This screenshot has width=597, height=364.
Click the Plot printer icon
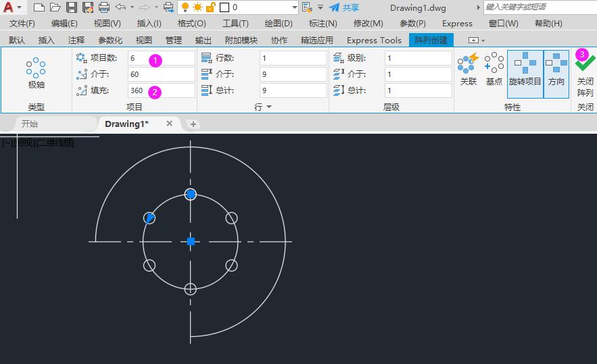(104, 7)
